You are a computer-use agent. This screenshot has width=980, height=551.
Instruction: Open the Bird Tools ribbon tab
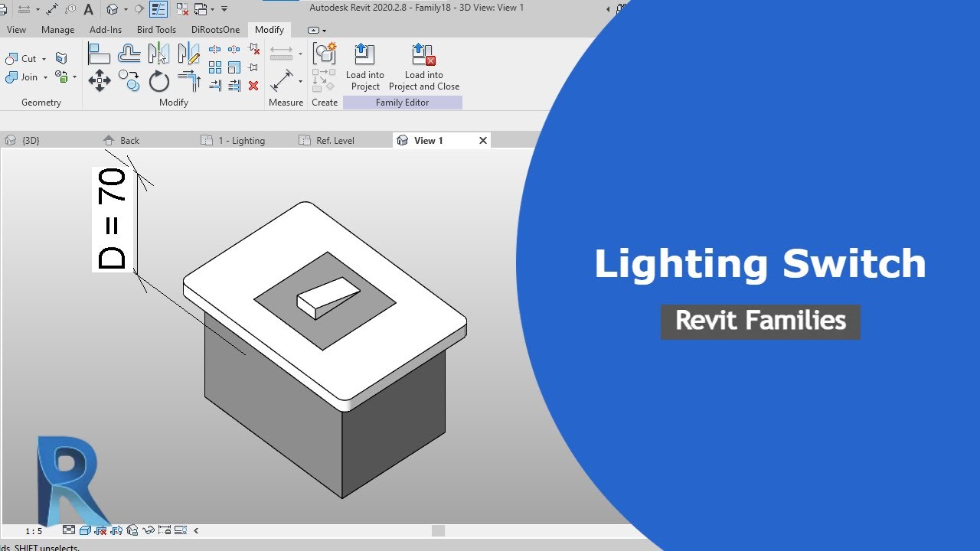156,30
